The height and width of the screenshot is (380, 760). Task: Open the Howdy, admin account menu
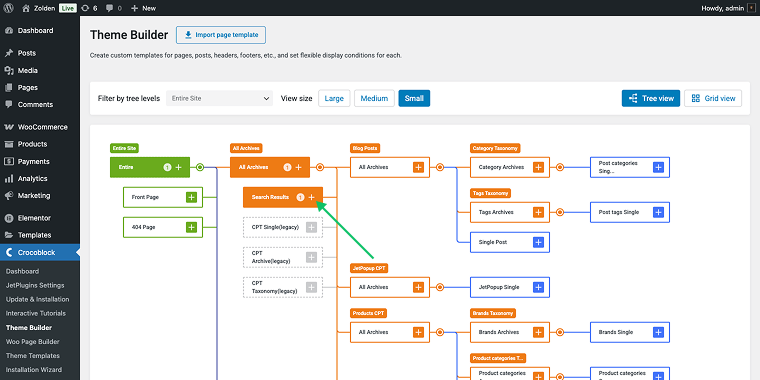[728, 8]
